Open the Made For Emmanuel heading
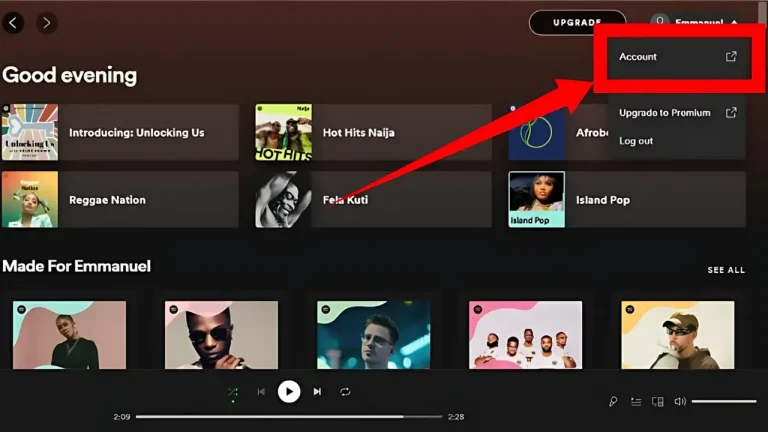 coord(76,266)
